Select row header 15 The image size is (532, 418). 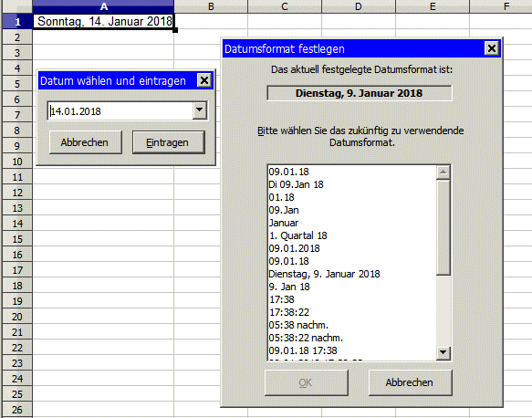pos(17,239)
